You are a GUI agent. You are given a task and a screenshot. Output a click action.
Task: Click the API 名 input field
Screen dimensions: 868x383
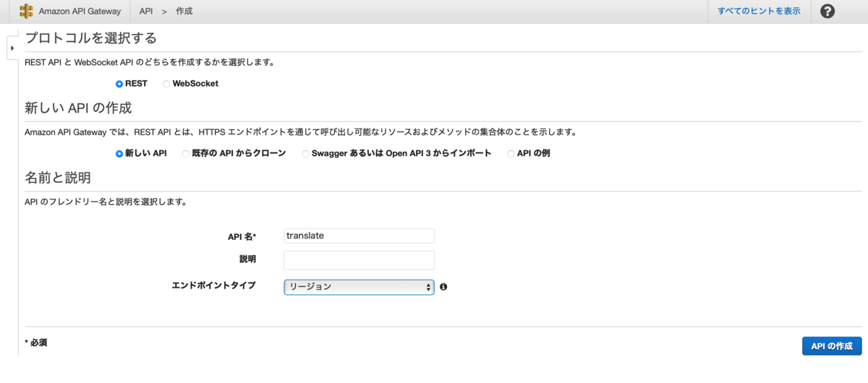pos(359,236)
